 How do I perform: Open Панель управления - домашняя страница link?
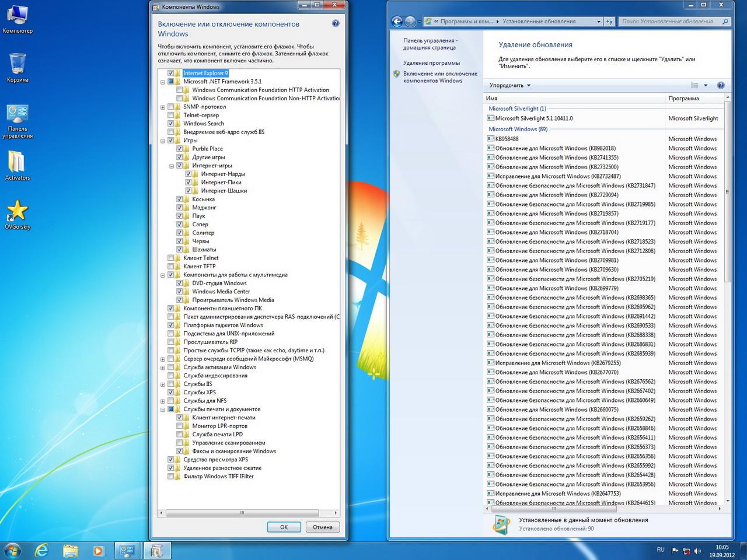(x=430, y=44)
